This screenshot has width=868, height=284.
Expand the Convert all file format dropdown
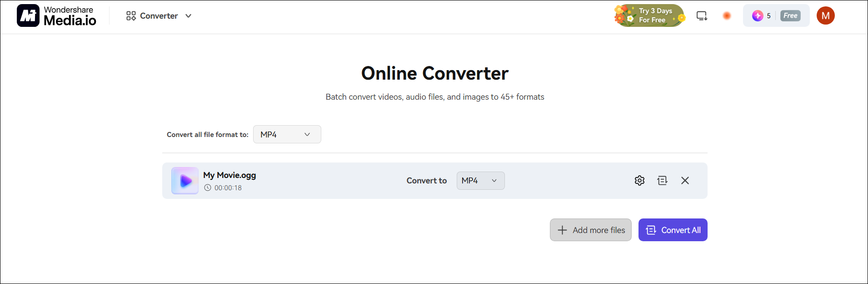tap(287, 134)
